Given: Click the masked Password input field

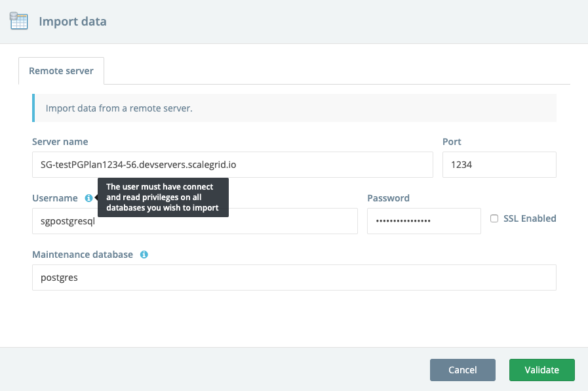Looking at the screenshot, I should tap(423, 221).
